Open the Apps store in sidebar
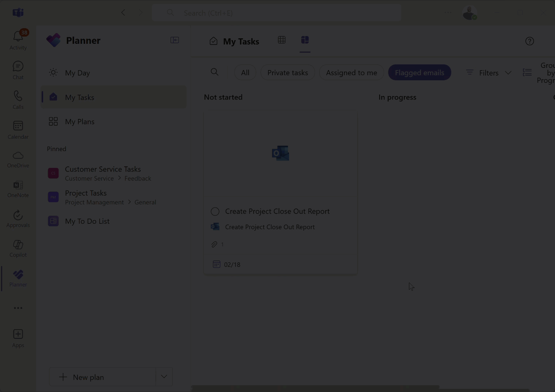Image resolution: width=555 pixels, height=392 pixels. coord(18,338)
